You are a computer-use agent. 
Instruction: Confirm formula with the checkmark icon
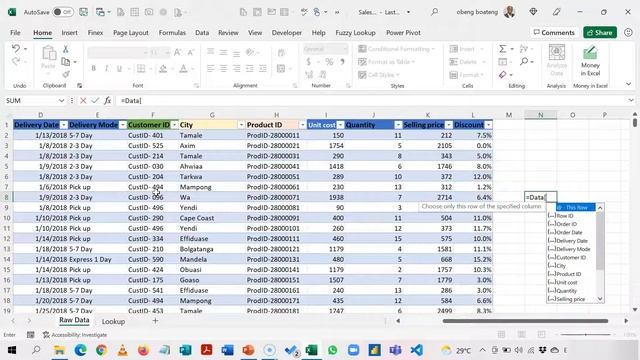click(95, 100)
